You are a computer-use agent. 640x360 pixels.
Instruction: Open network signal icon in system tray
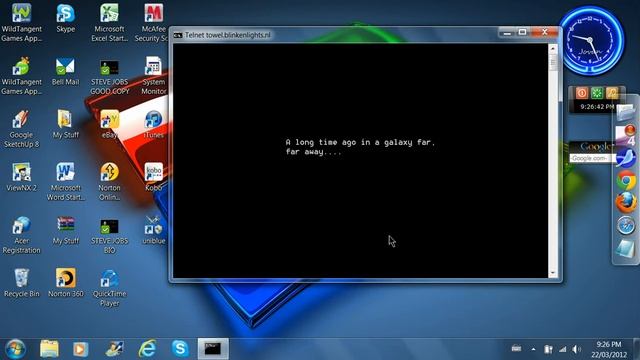coord(562,349)
